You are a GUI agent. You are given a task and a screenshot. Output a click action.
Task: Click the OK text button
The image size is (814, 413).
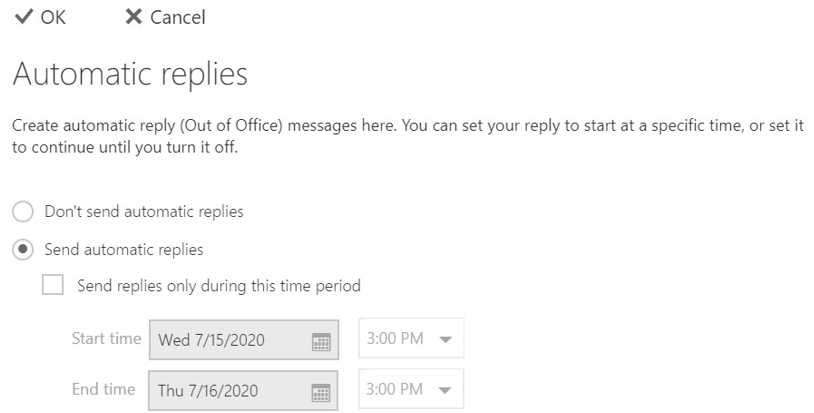[x=53, y=17]
